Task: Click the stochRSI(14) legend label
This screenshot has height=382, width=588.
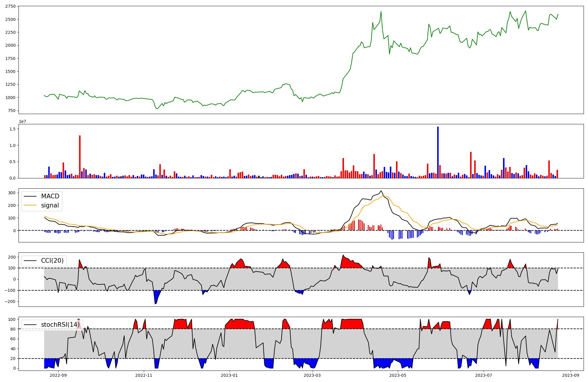Action: pos(60,325)
